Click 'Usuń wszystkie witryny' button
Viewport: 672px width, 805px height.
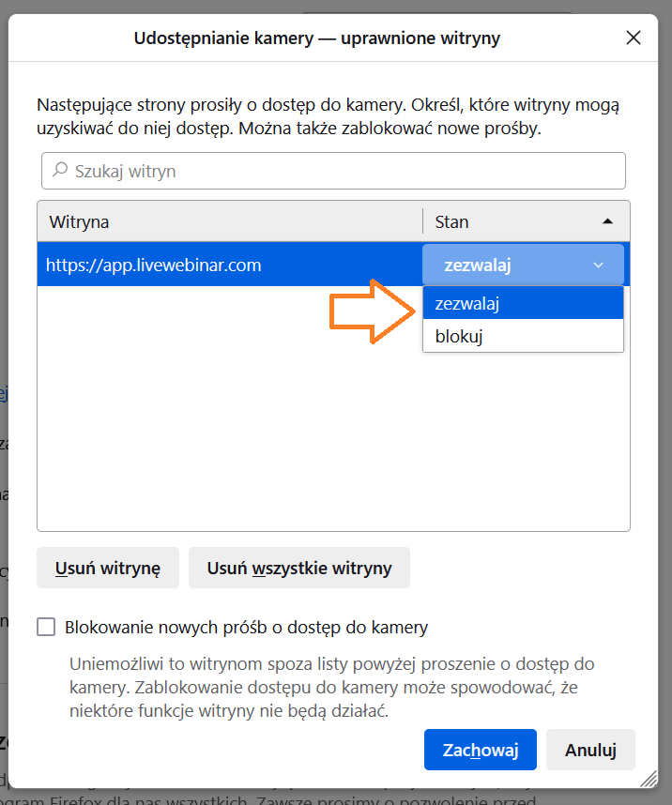(x=299, y=569)
